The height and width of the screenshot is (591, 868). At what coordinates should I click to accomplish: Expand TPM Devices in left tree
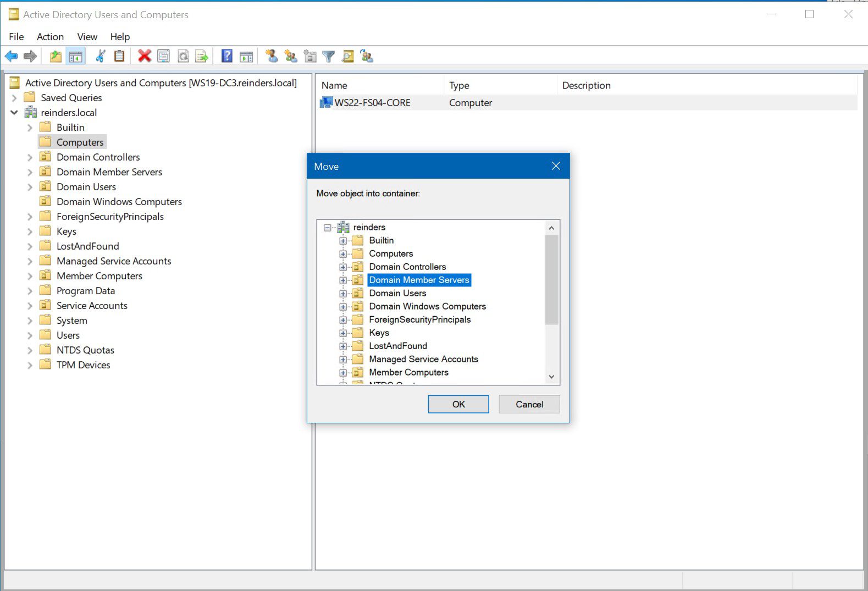30,365
